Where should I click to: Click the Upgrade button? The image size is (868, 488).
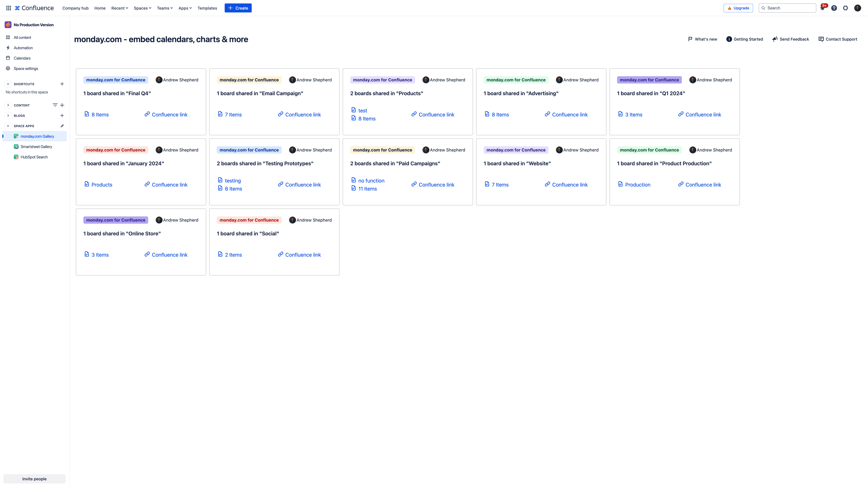pos(738,8)
